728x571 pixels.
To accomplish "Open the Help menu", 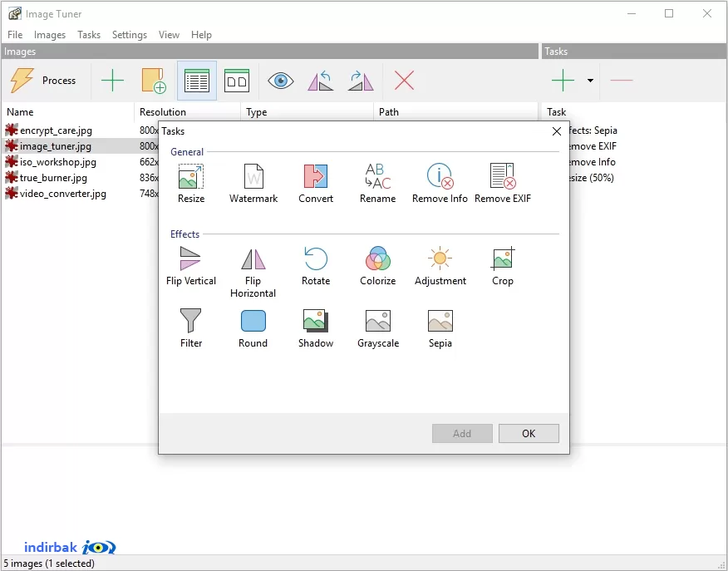I will click(201, 35).
